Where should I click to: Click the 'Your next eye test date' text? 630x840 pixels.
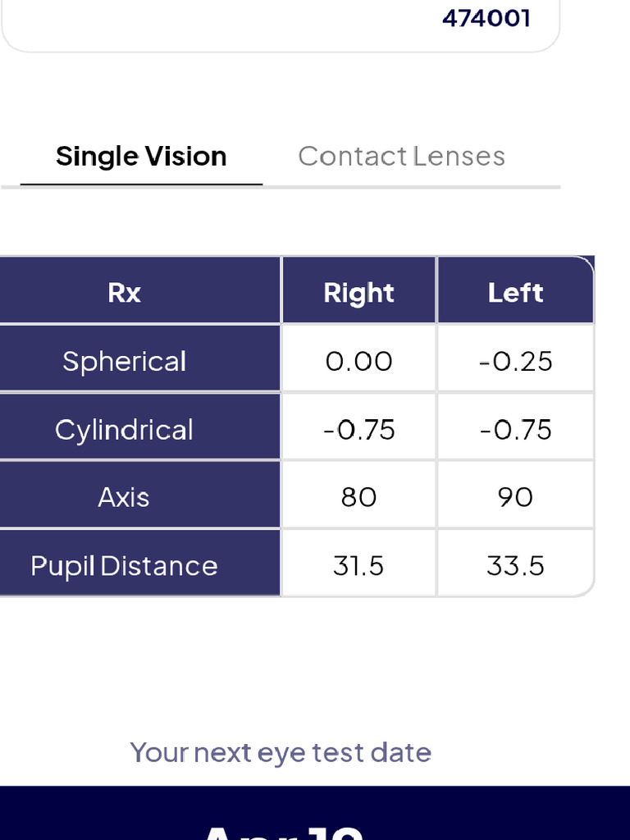281,753
